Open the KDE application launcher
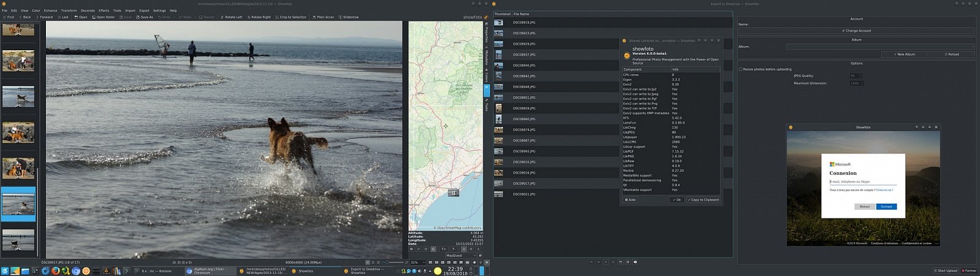The height and width of the screenshot is (276, 980). pyautogui.click(x=5, y=270)
